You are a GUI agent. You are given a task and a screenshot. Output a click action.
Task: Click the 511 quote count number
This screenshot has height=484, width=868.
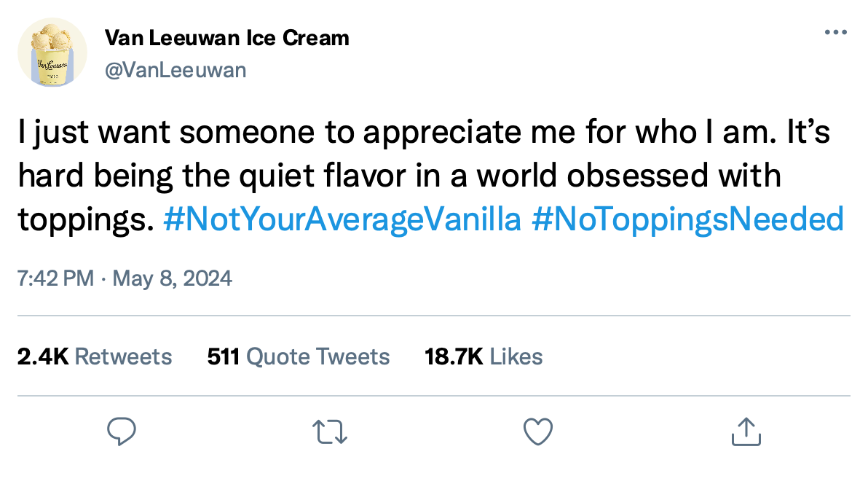pos(224,356)
